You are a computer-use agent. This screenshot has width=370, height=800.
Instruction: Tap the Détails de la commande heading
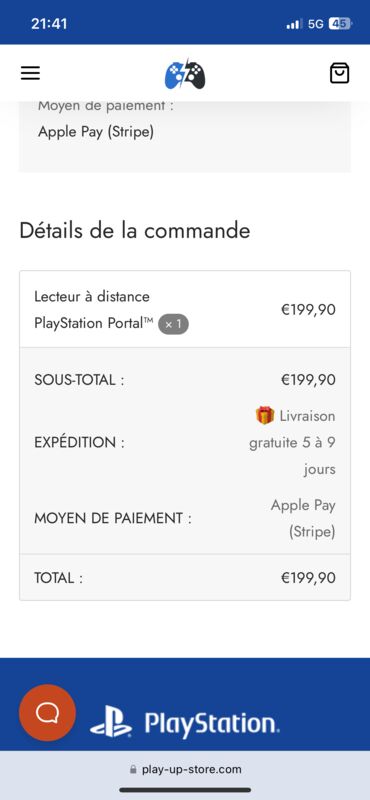[135, 230]
